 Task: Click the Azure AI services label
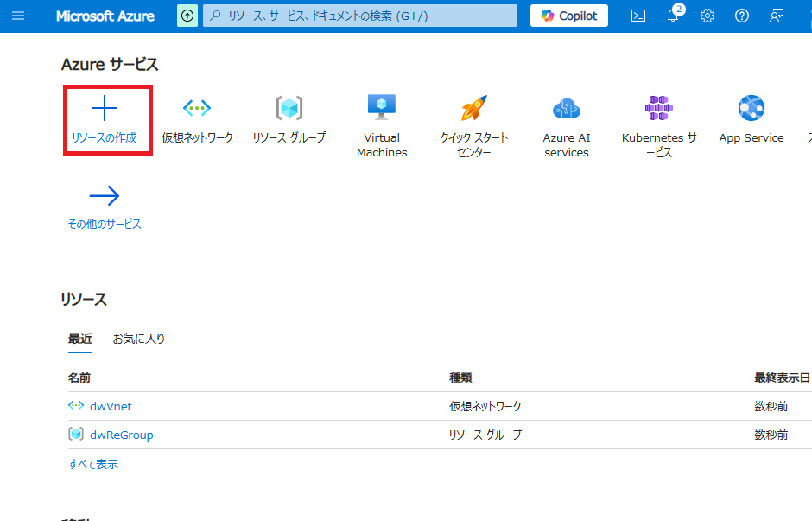567,145
